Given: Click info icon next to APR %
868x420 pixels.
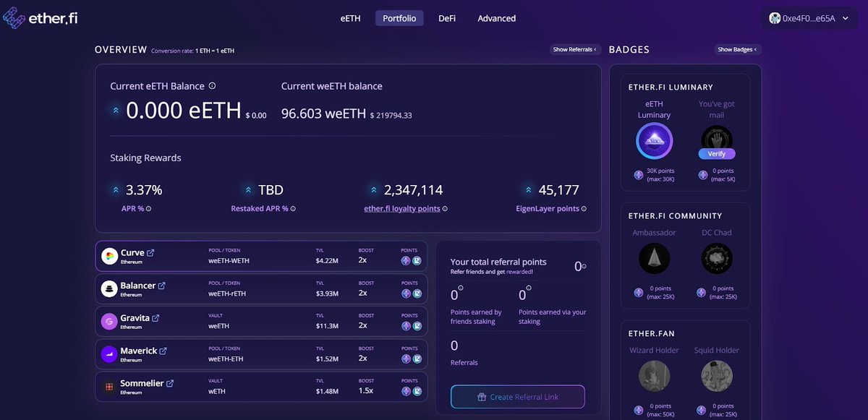Looking at the screenshot, I should pyautogui.click(x=149, y=209).
